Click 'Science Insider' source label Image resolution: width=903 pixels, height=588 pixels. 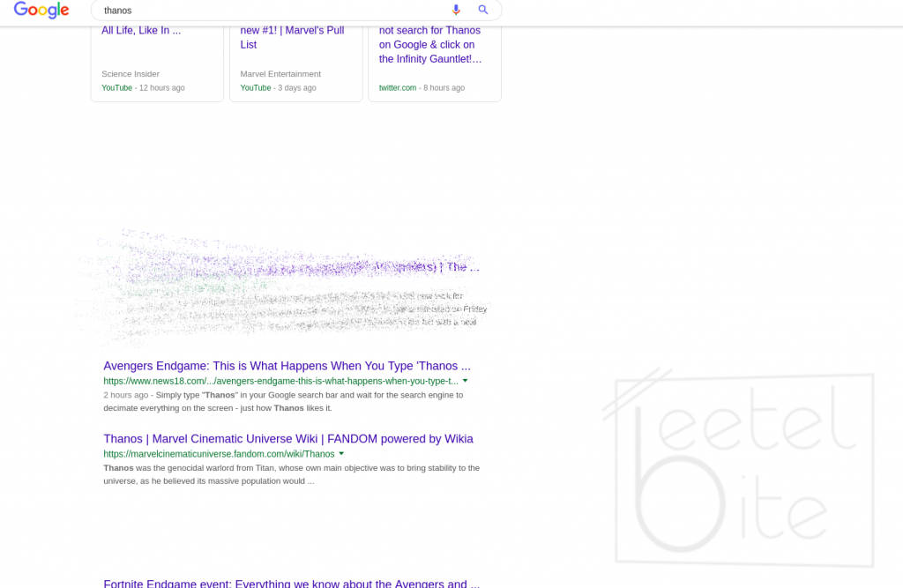tap(131, 74)
